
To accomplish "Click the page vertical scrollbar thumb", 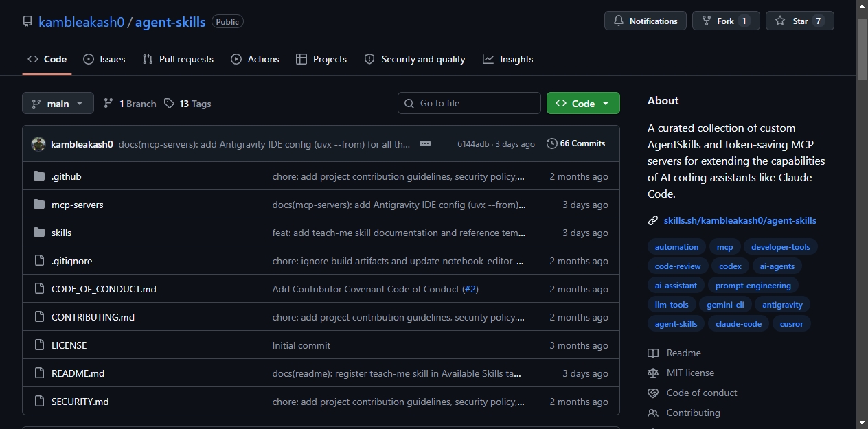I will (x=863, y=49).
